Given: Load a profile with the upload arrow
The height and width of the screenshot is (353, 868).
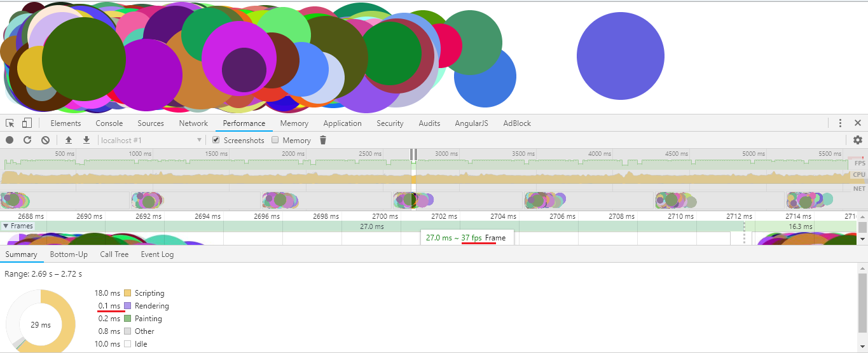Looking at the screenshot, I should [x=69, y=140].
